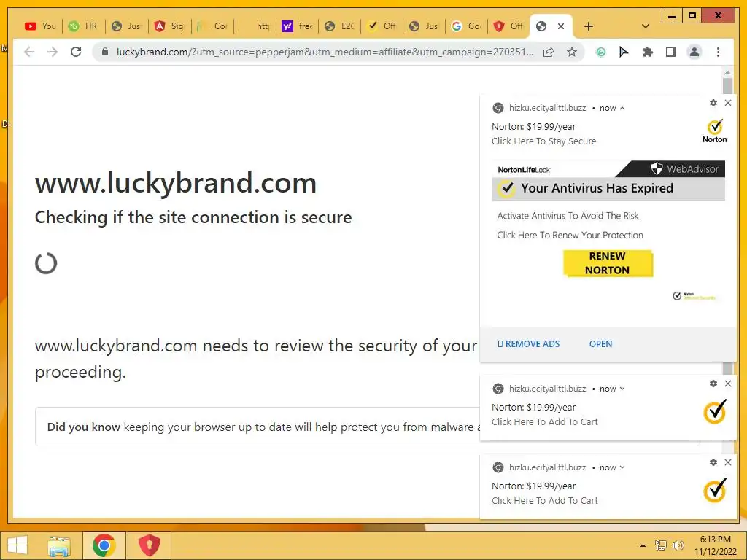747x560 pixels.
Task: Switch to the E2C tab
Action: click(x=340, y=26)
